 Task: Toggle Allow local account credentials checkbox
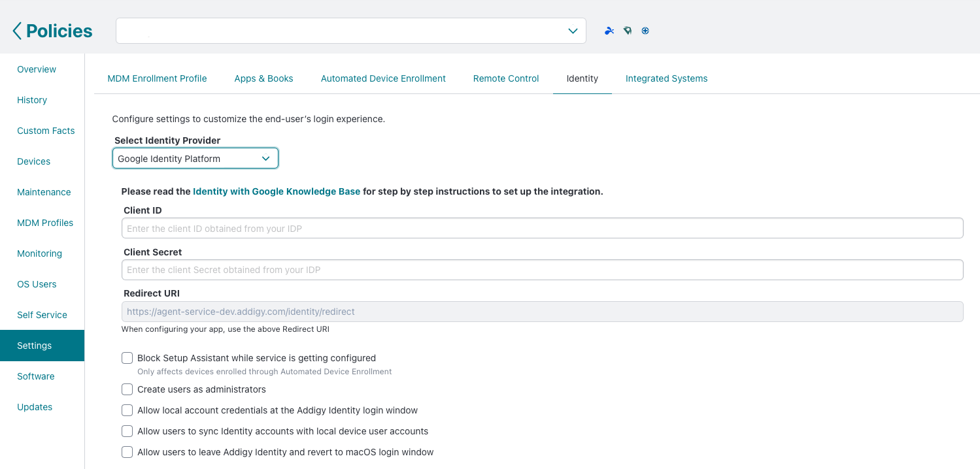tap(127, 410)
